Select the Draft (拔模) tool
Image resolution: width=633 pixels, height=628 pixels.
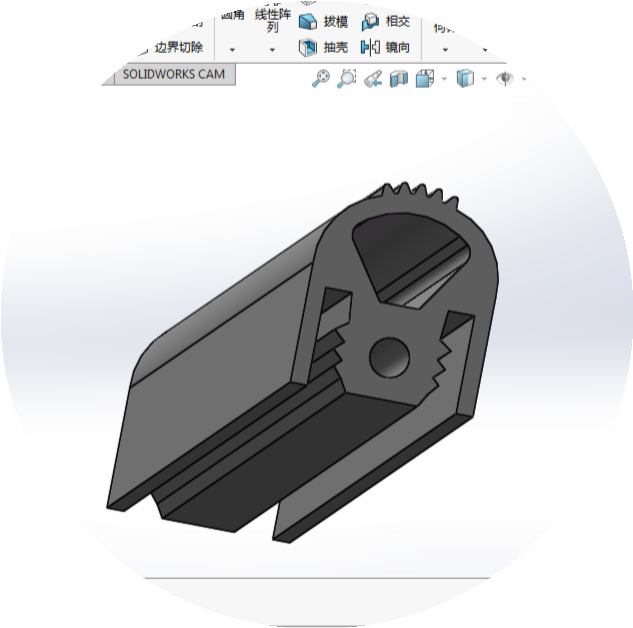323,21
